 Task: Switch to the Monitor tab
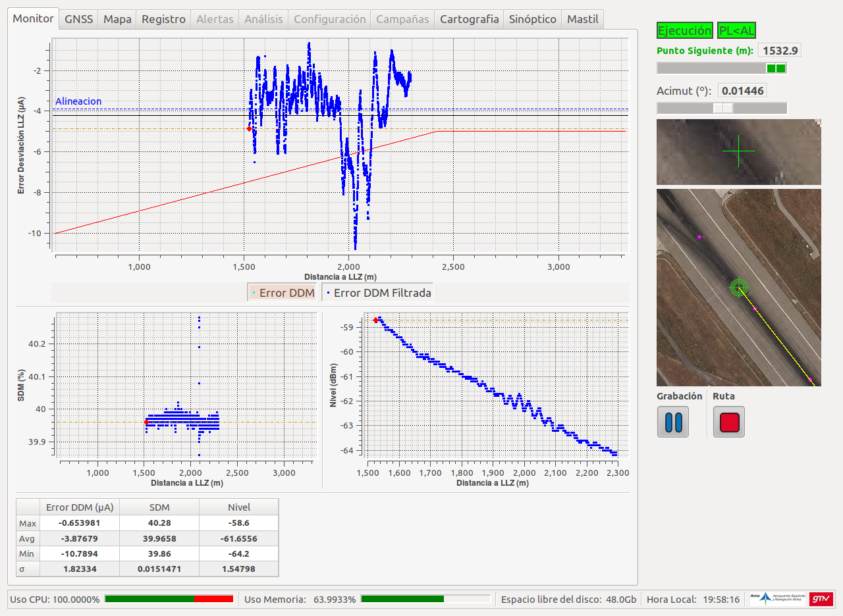pos(33,18)
